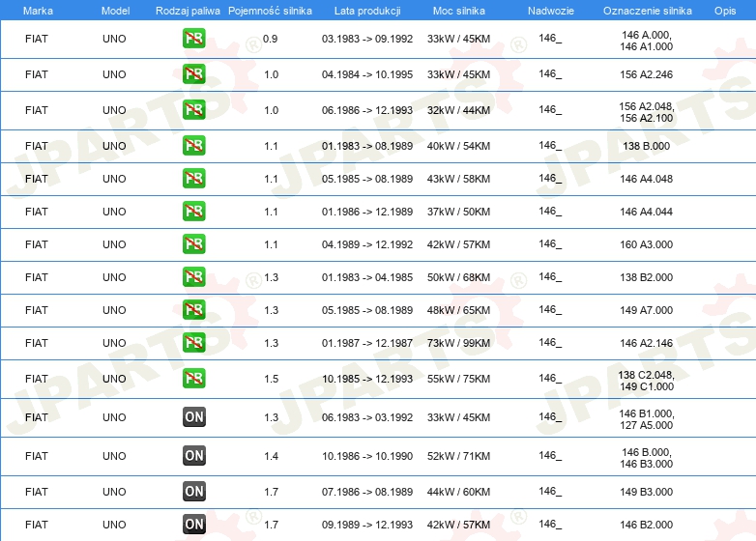Click the engine code 146 A4.048
Screen dimensions: 756x541
point(646,179)
